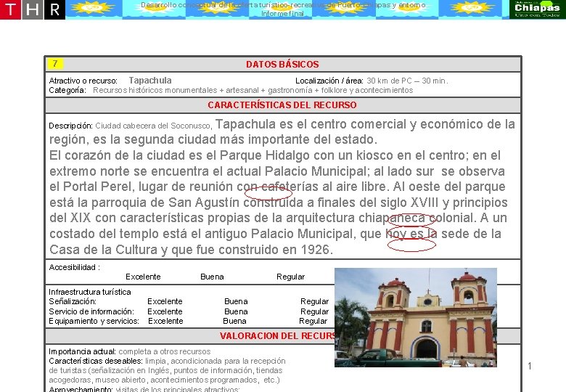Click the 'Servicio de información:' label
Screen dimensions: 566x392
click(91, 311)
